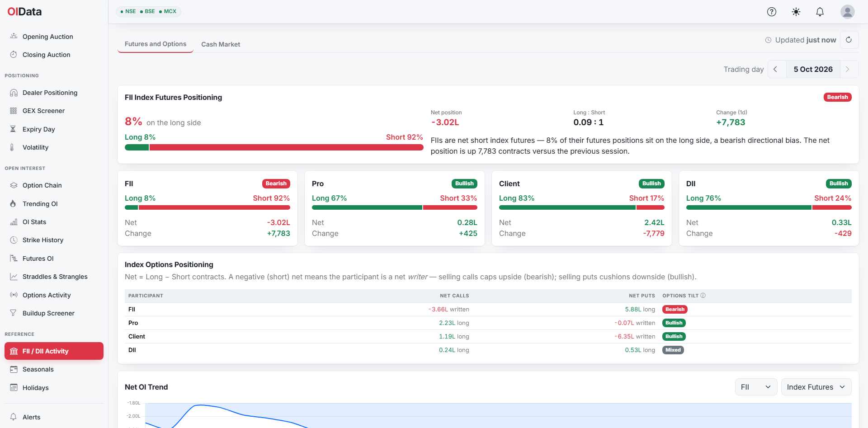Click the Options Activity broadcast icon
The image size is (868, 428).
[14, 295]
